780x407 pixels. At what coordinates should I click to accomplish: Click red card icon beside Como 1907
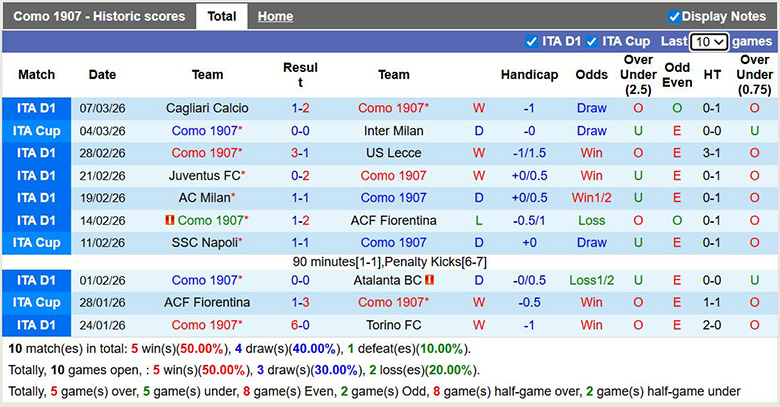170,220
